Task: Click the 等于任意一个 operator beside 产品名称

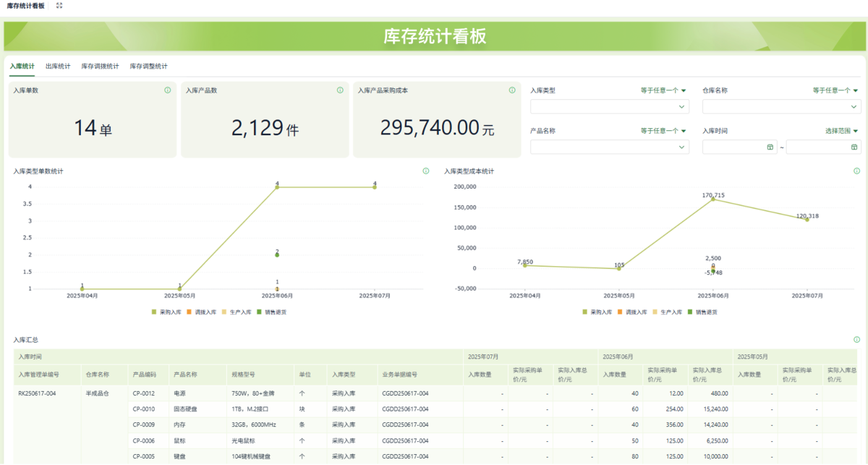Action: [x=663, y=131]
